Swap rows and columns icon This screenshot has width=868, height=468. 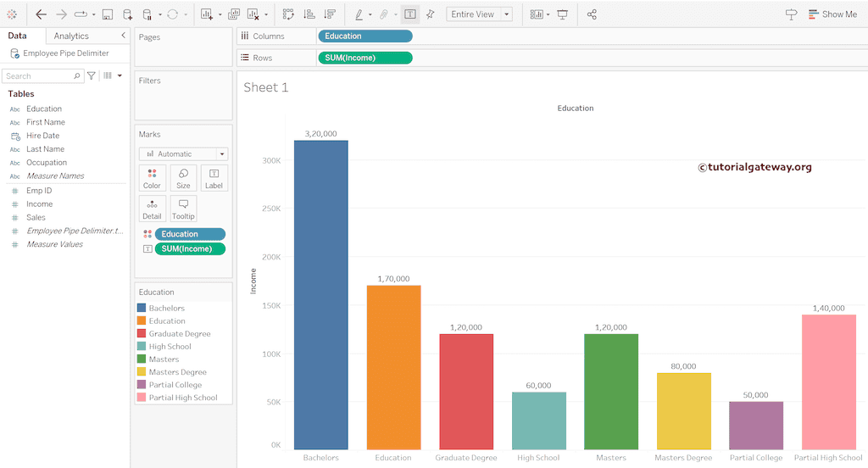click(x=288, y=14)
